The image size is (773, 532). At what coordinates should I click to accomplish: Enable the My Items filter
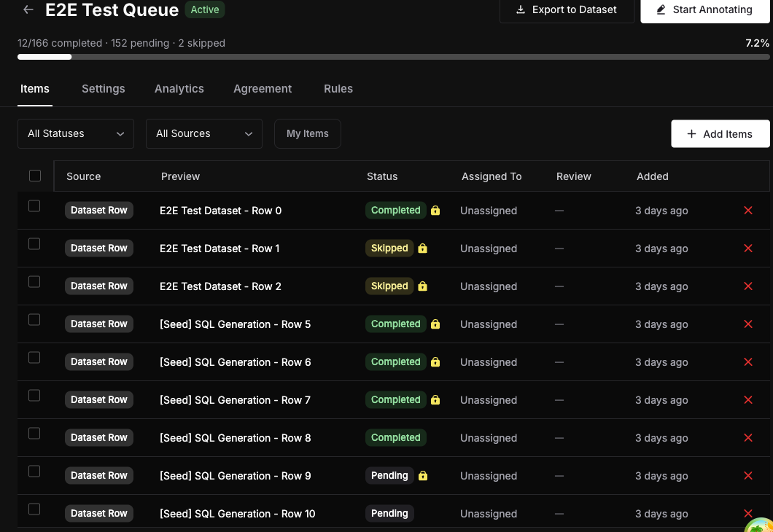pyautogui.click(x=307, y=133)
